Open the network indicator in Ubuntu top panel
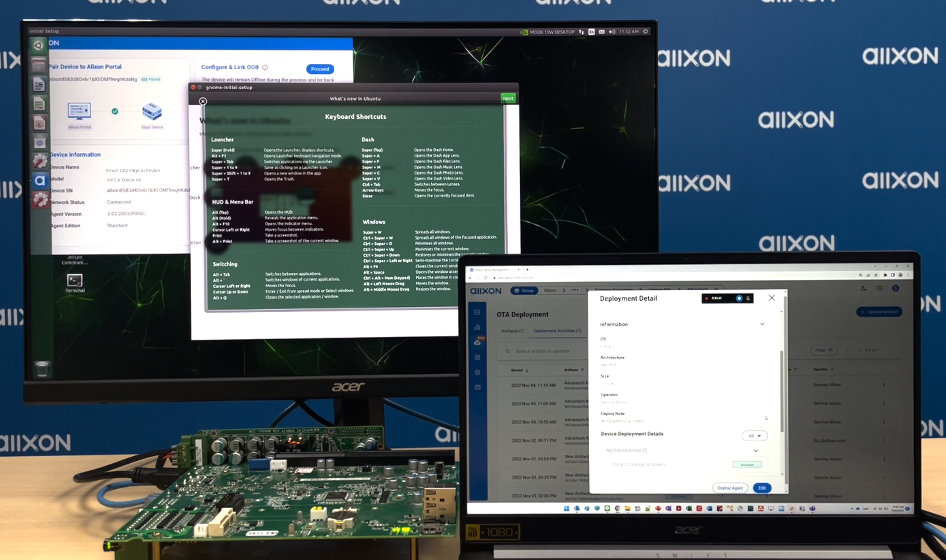Viewport: 946px width, 560px height. (581, 32)
